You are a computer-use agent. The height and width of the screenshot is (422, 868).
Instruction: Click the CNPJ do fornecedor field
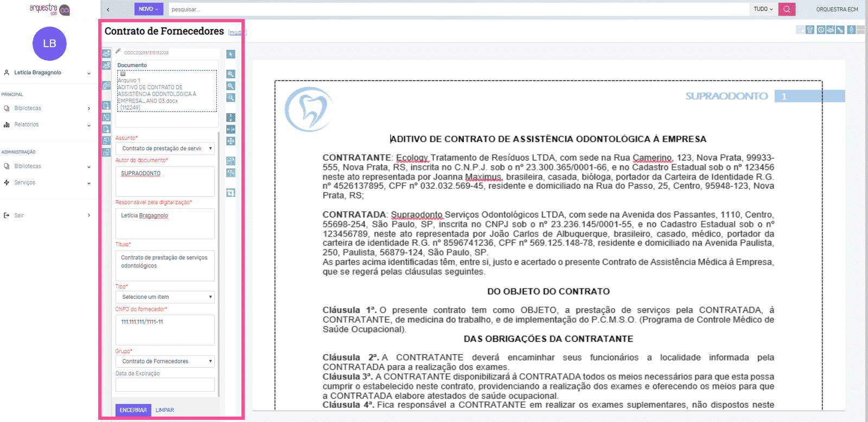[x=165, y=330]
